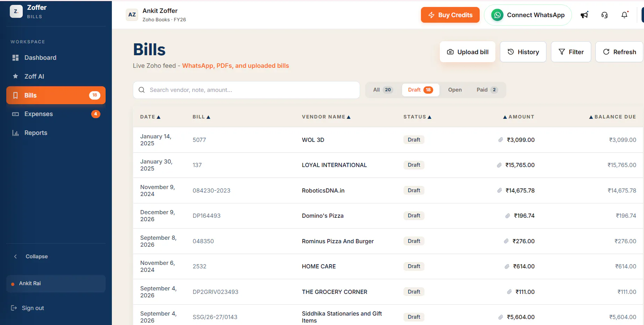Focus the vendor search field

coord(246,90)
